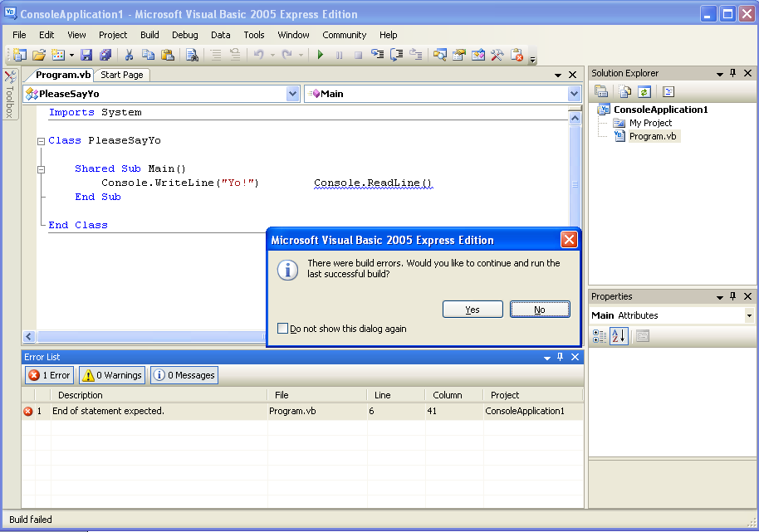Viewport: 759px width, 532px height.
Task: Open the Community menu
Action: pos(344,35)
